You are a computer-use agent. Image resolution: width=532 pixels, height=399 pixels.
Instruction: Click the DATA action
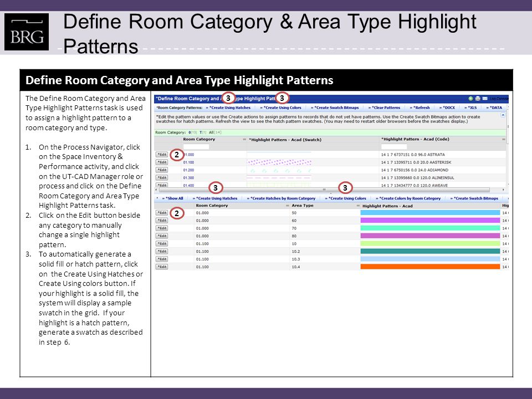pyautogui.click(x=496, y=108)
